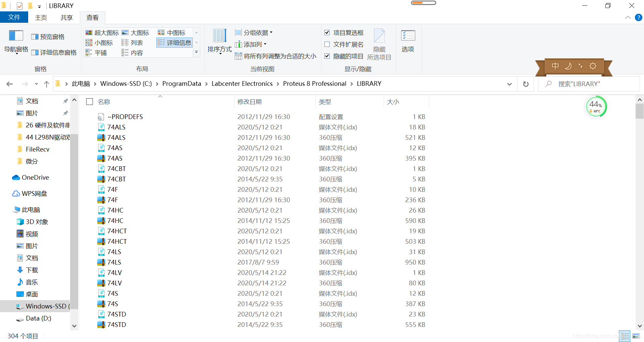This screenshot has width=644, height=342.
Task: Open folder options button
Action: 408,41
